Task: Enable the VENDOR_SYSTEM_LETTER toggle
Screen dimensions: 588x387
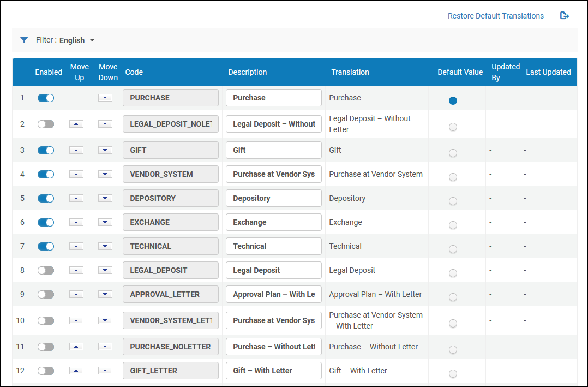Action: click(46, 321)
